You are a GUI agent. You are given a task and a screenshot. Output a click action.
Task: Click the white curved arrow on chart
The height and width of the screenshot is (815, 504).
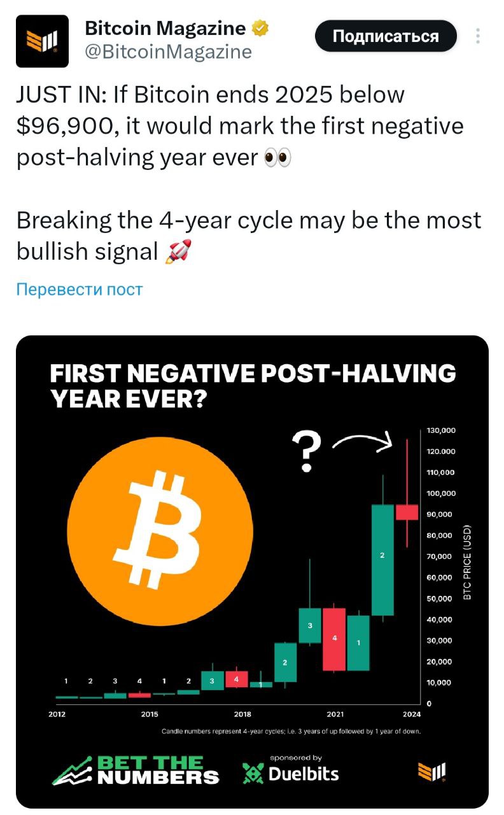pos(362,443)
